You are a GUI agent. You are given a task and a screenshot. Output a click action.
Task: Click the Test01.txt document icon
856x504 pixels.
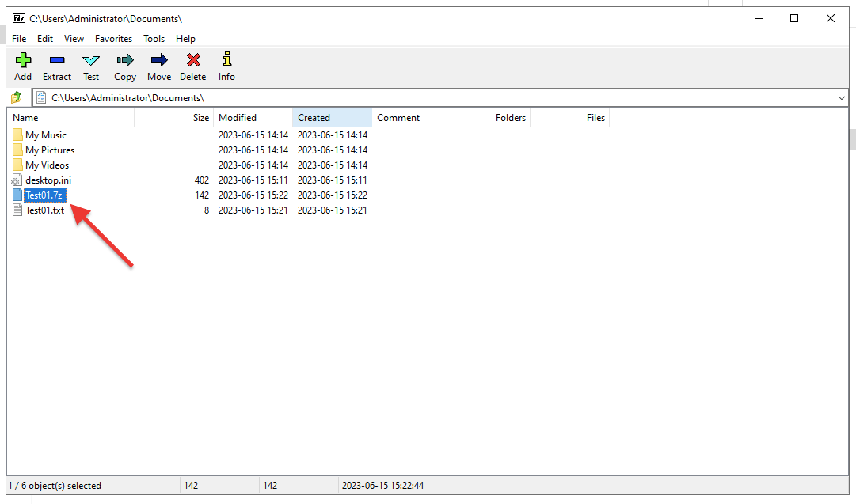coord(17,210)
